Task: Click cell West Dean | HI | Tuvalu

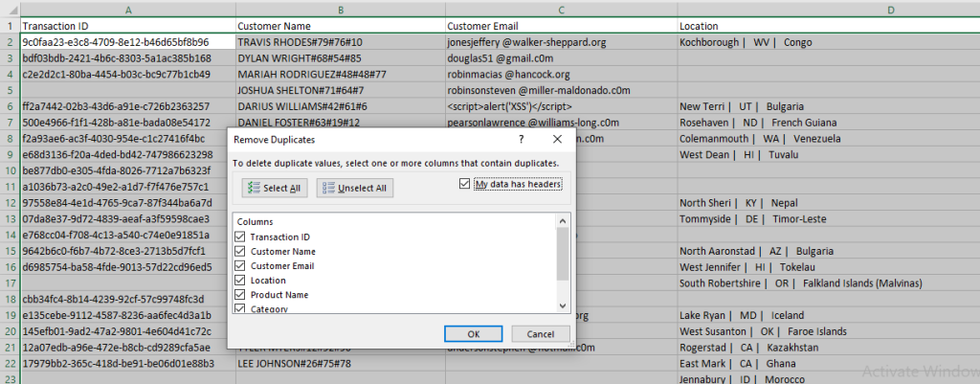Action: pyautogui.click(x=828, y=154)
